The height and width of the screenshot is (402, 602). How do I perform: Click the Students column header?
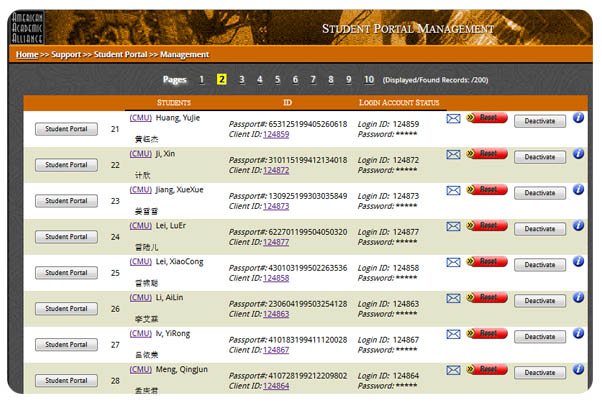(x=174, y=103)
